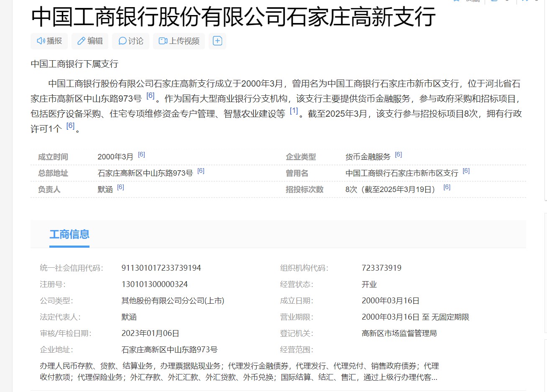Click the 组织机构代码 label
547x392 pixels.
click(304, 268)
